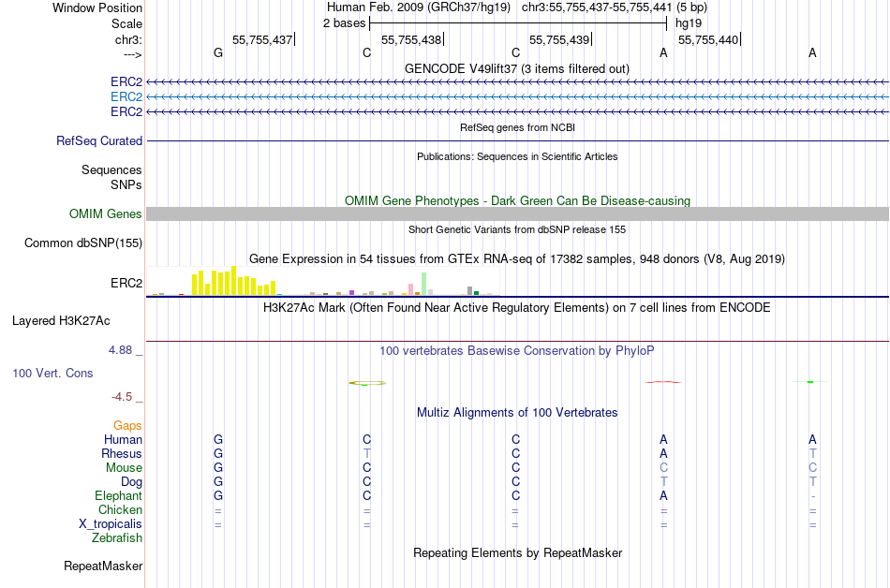Open Publications: Sequences in Scientific Articles title
The image size is (890, 588).
click(517, 156)
